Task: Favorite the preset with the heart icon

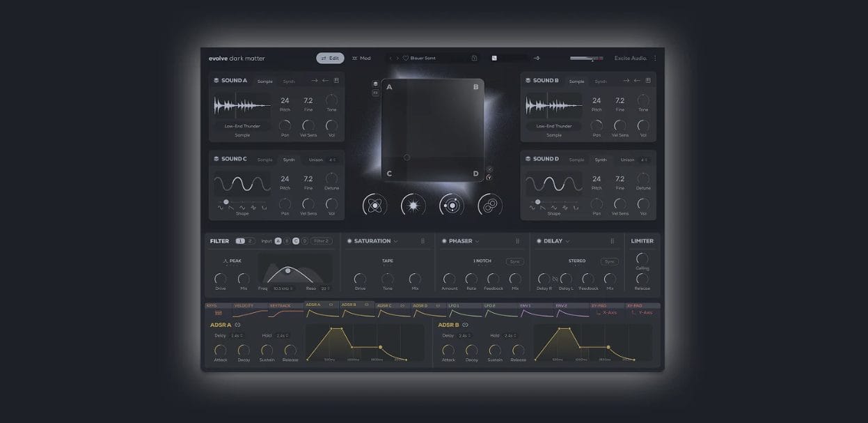Action: (406, 59)
